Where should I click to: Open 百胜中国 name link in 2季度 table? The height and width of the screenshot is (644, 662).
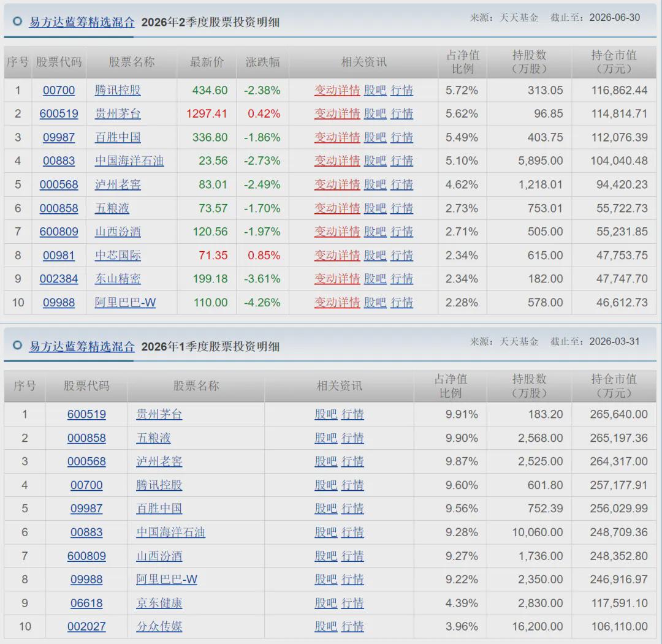tap(118, 138)
